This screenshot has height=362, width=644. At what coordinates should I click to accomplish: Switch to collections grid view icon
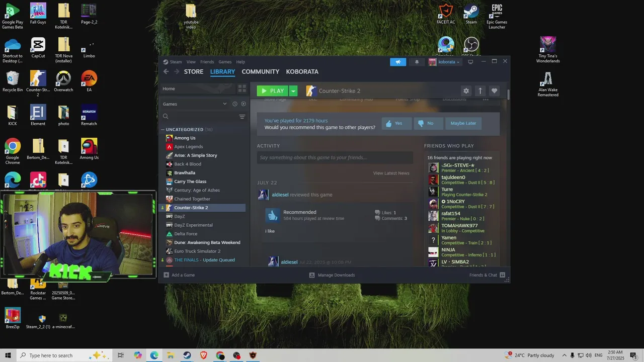(x=242, y=88)
